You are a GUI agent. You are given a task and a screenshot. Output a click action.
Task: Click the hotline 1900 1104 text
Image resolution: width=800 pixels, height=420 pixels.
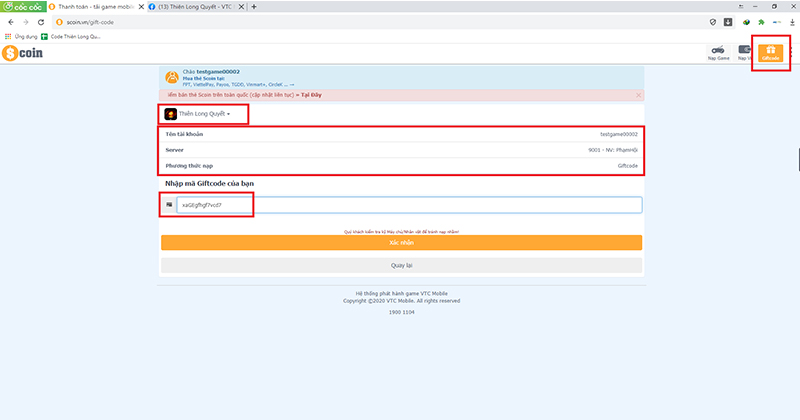tap(402, 312)
